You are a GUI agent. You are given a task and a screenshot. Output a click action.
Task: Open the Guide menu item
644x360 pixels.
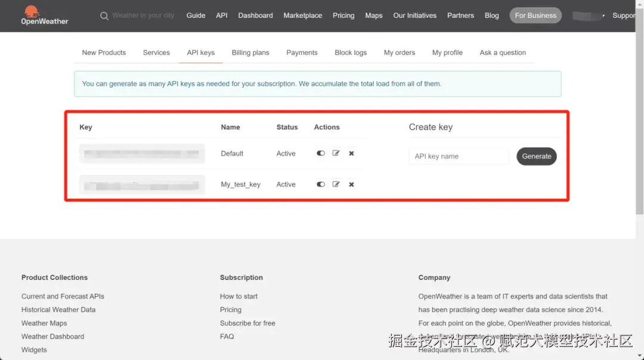click(x=196, y=16)
